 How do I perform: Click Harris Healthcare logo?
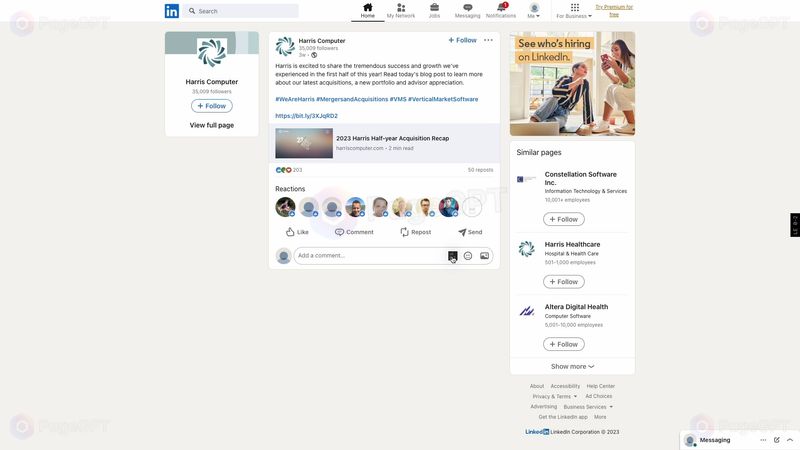[527, 249]
